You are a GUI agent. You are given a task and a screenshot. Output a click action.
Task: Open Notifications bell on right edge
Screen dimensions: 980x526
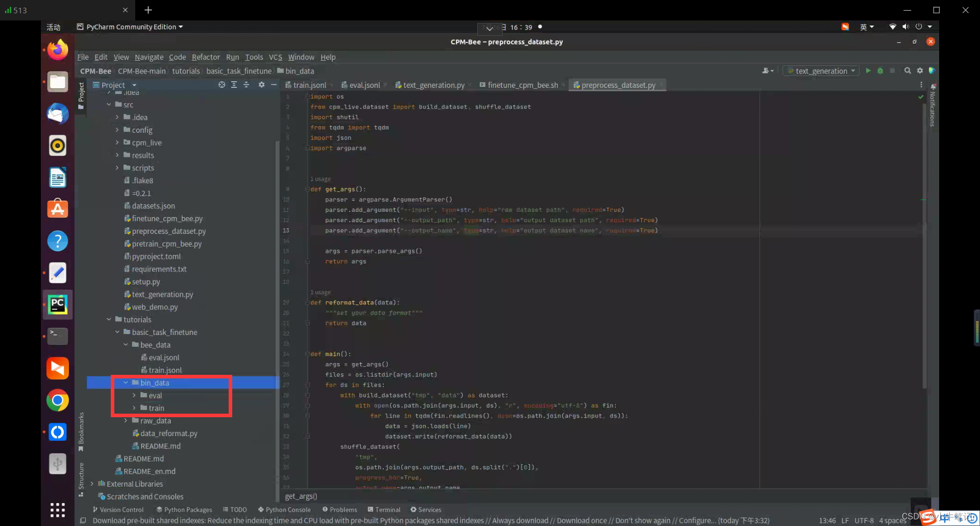click(x=933, y=87)
